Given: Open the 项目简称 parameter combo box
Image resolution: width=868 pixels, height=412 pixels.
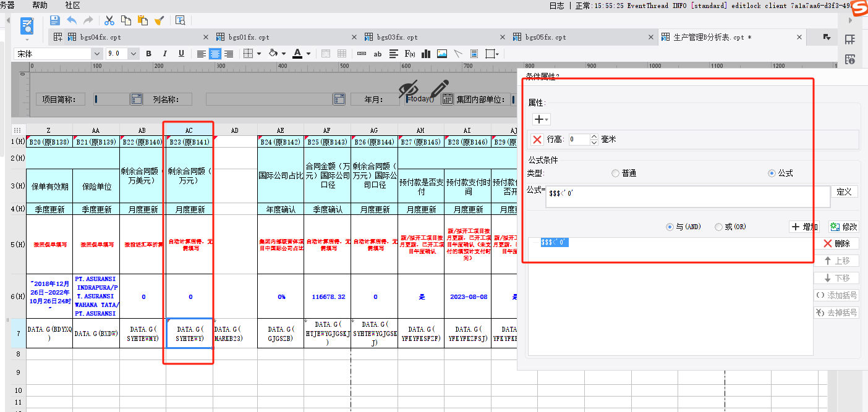Looking at the screenshot, I should (136, 99).
